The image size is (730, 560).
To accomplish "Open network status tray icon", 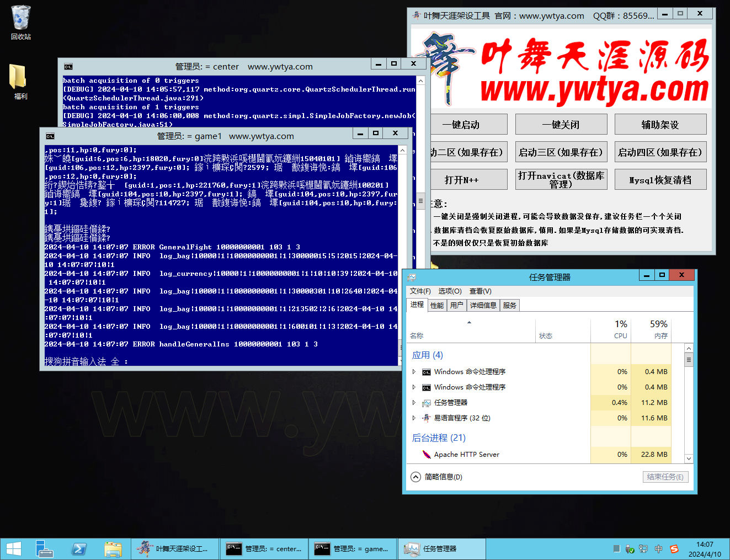I will pos(643,549).
